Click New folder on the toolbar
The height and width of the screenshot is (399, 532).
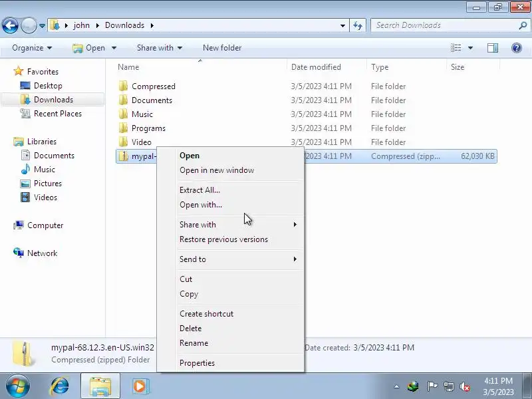click(x=222, y=48)
